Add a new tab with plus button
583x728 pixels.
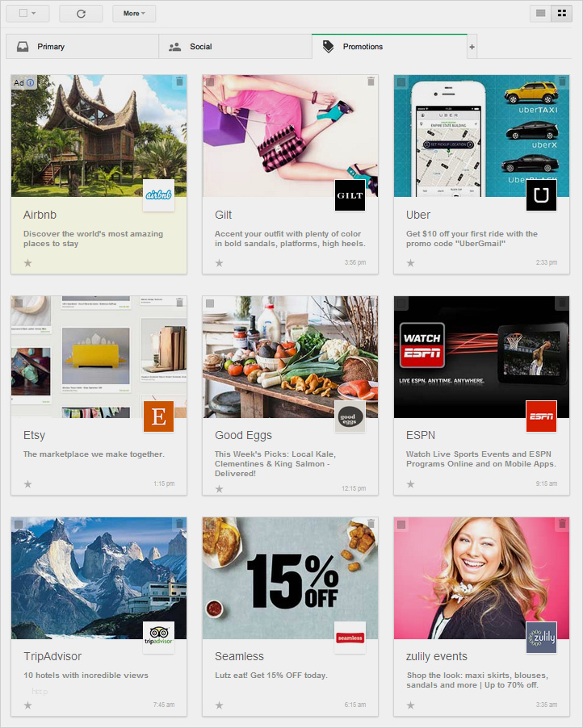(x=472, y=47)
